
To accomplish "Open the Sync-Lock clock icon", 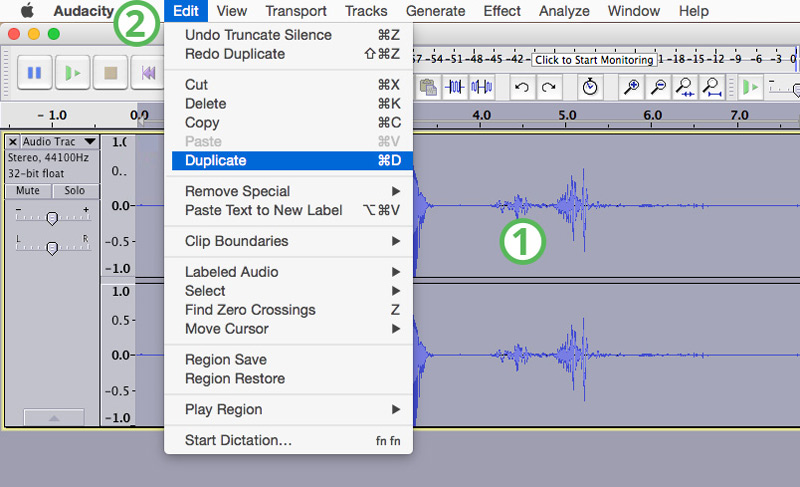I will coord(590,88).
